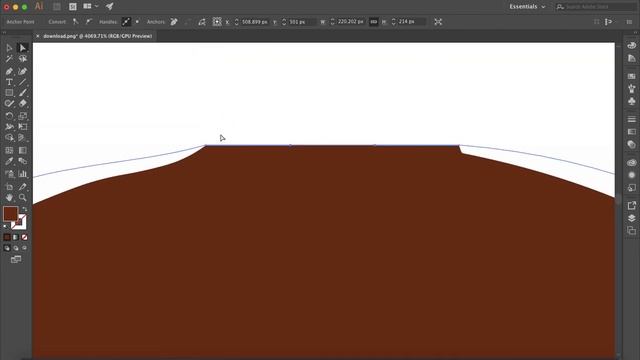Viewport: 640px width, 360px height.
Task: Click the GPU Performance rocket icon
Action: (109, 6)
